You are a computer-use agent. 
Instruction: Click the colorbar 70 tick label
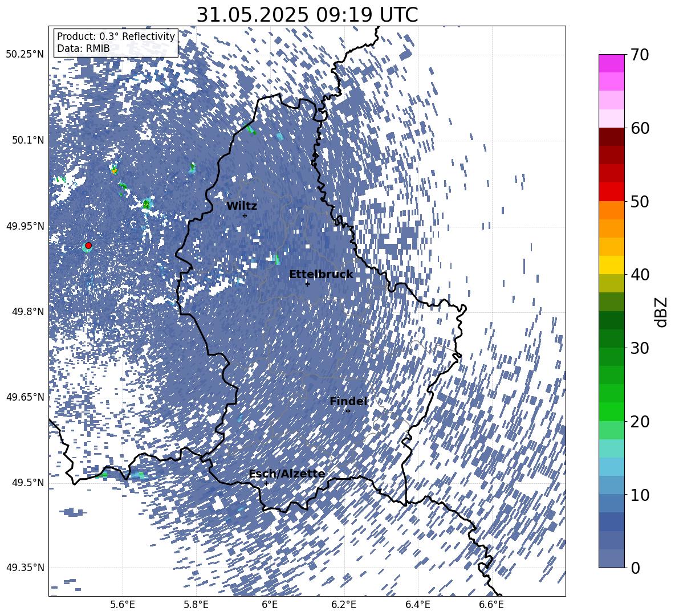(x=640, y=55)
